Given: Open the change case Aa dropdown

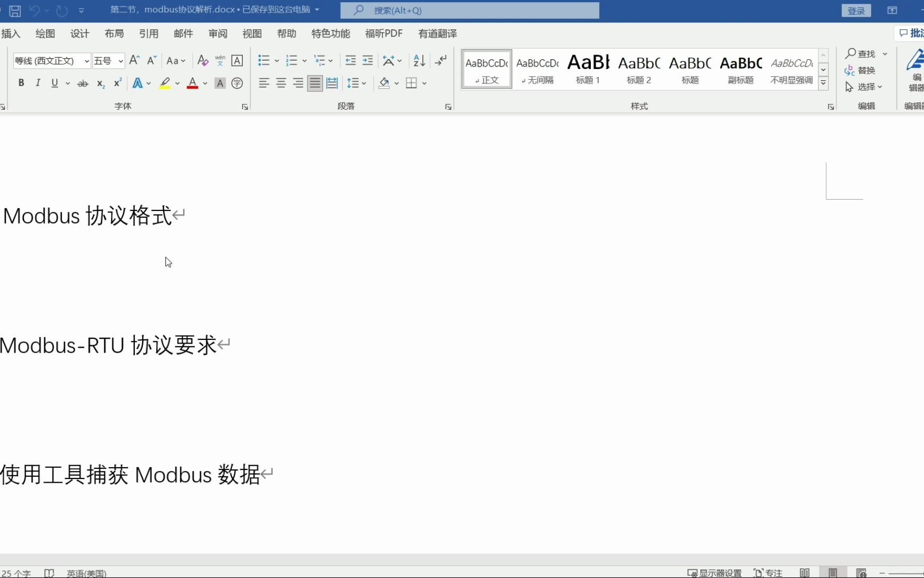Looking at the screenshot, I should [x=176, y=60].
